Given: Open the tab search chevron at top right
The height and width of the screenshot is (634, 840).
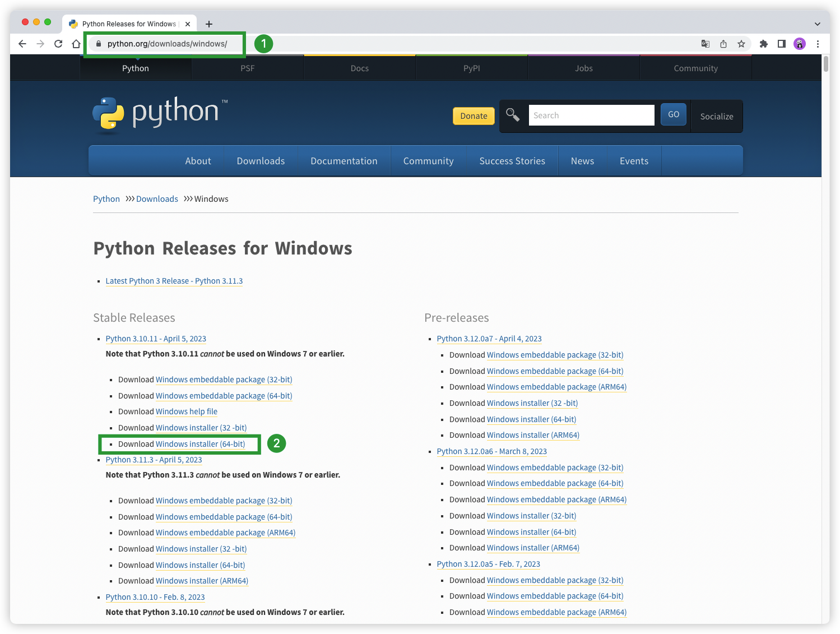Looking at the screenshot, I should pos(818,24).
